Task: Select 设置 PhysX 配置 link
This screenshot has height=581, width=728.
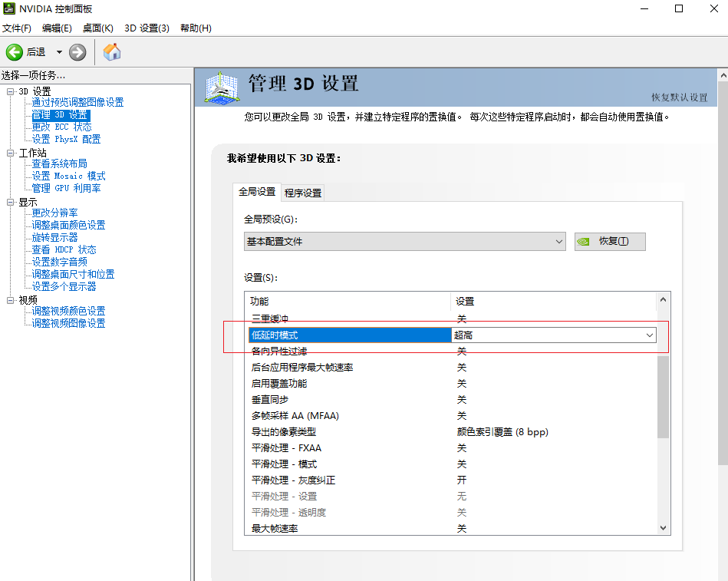Action: (x=66, y=139)
